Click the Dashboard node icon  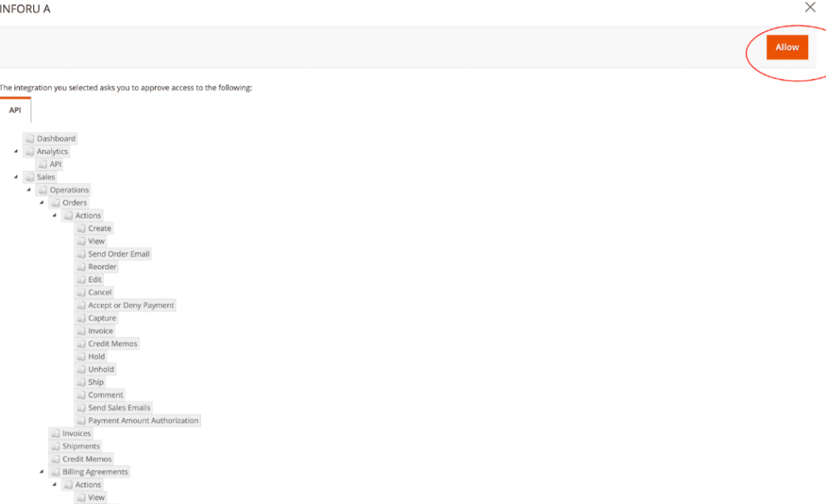coord(30,139)
